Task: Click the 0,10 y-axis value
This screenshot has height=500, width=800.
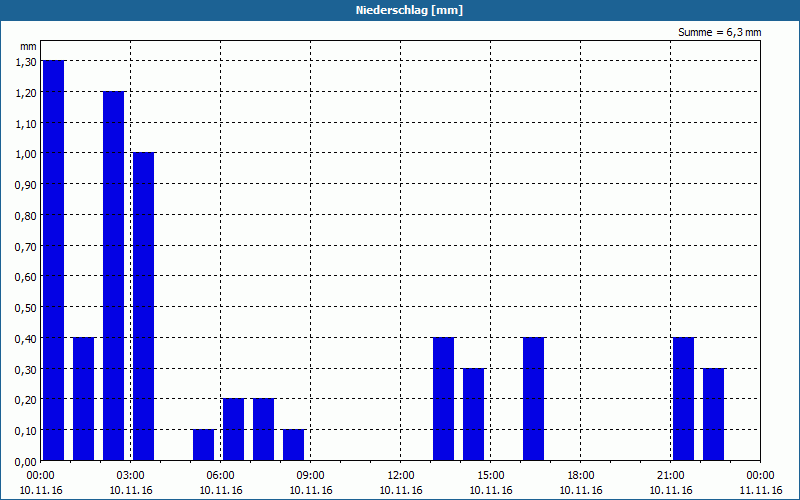Action: pyautogui.click(x=26, y=431)
